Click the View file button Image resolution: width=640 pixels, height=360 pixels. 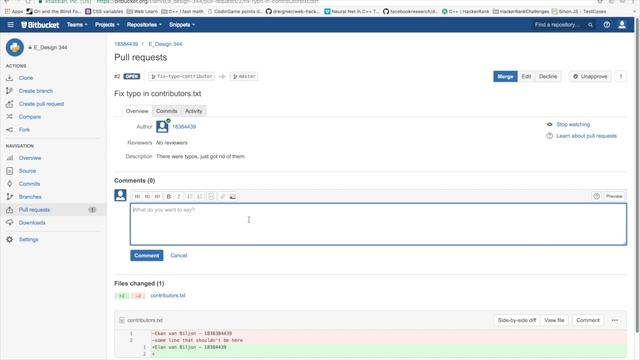click(554, 320)
